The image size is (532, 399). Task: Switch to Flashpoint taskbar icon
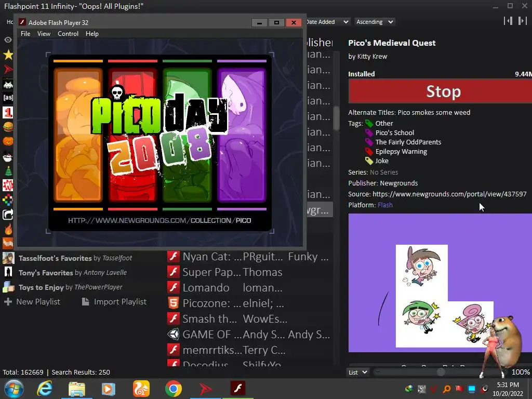pyautogui.click(x=205, y=389)
